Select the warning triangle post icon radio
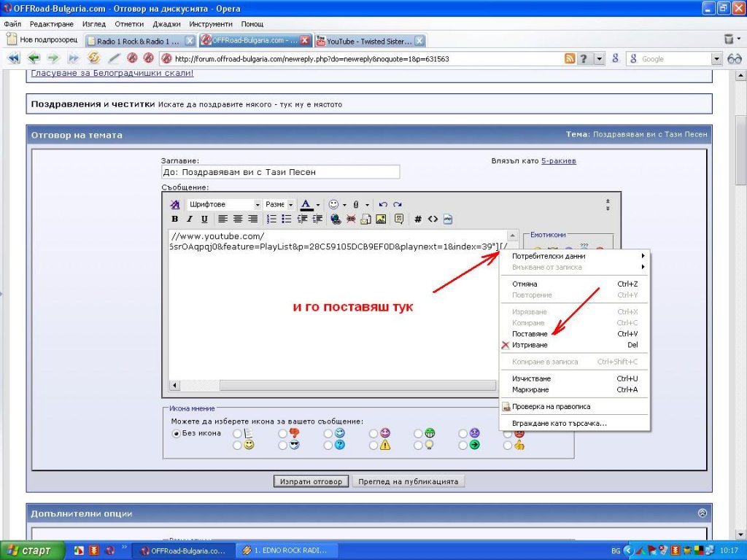This screenshot has width=747, height=560. point(373,446)
